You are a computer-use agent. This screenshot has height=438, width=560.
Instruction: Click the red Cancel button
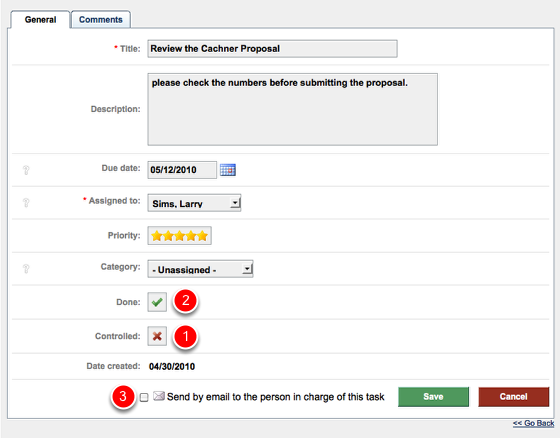pos(514,397)
